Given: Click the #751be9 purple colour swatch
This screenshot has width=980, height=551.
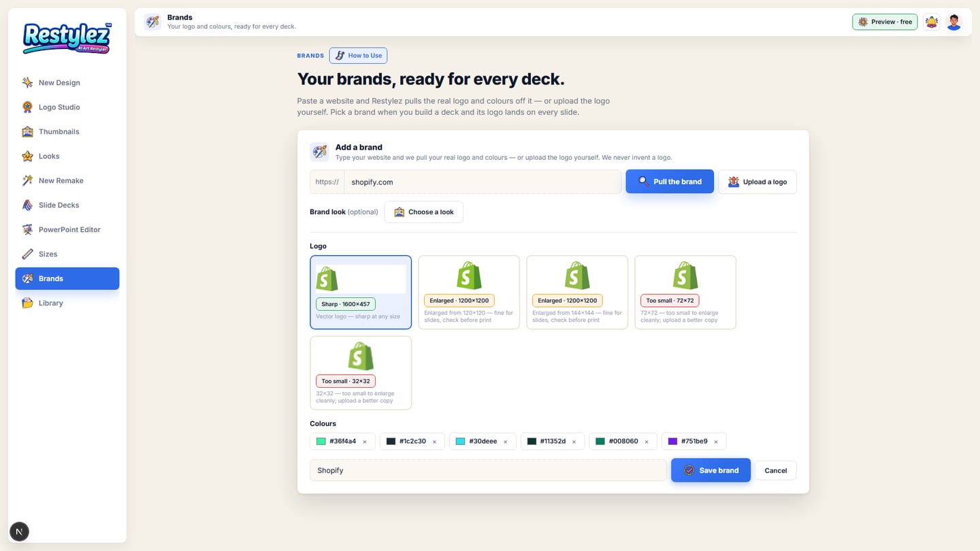Looking at the screenshot, I should 672,441.
